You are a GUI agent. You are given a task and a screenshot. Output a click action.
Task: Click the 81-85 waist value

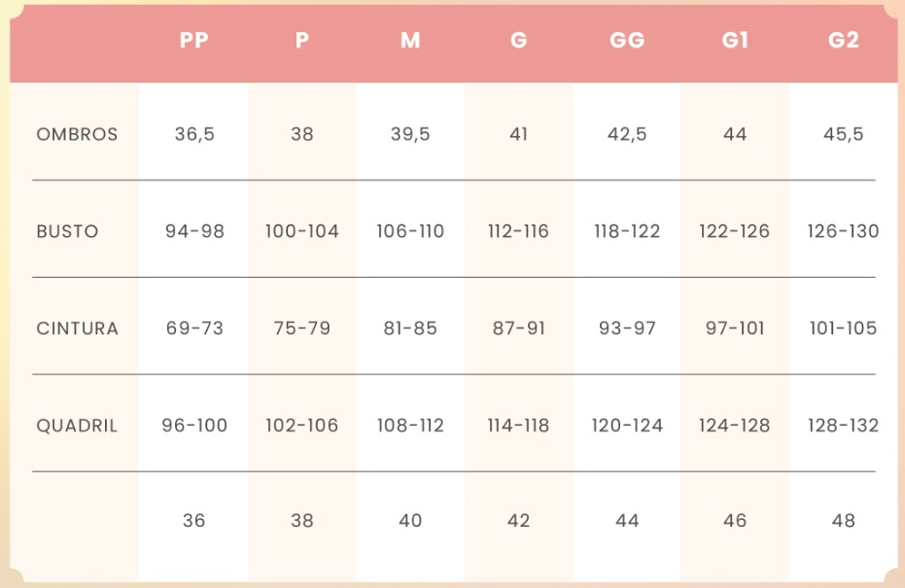click(410, 329)
